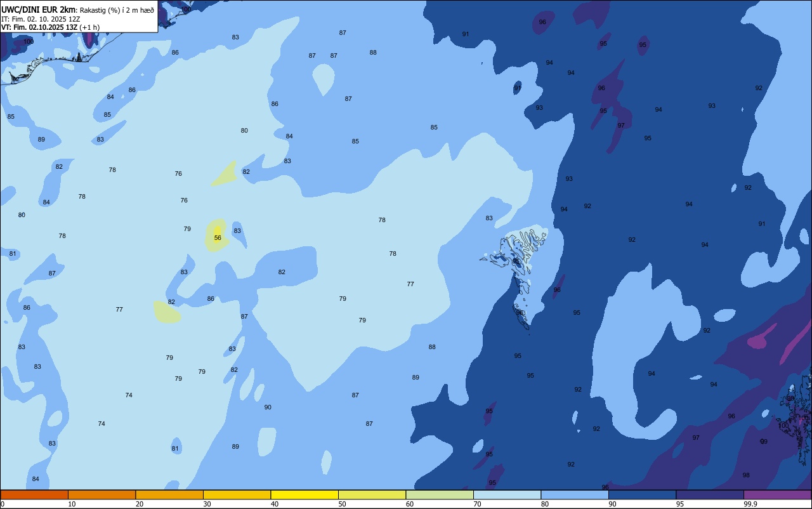Click the legend tick label '60'

[x=410, y=504]
